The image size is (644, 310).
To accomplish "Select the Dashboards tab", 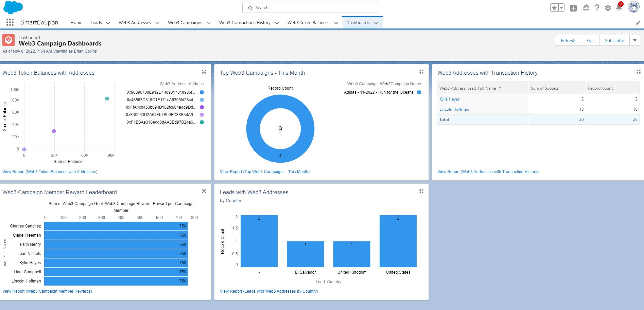I will coord(358,22).
